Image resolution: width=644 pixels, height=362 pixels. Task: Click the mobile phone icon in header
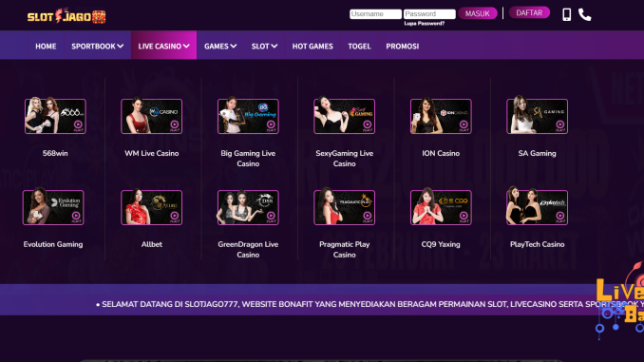pos(566,14)
